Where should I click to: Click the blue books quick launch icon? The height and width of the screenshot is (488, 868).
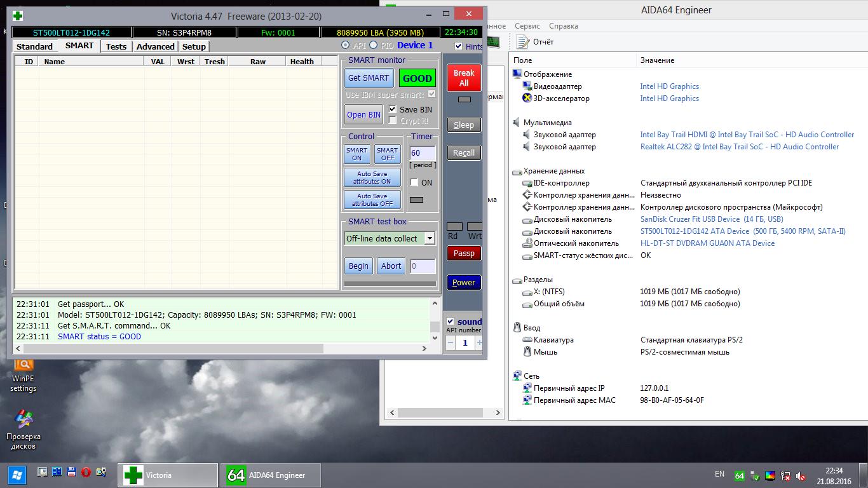click(57, 473)
